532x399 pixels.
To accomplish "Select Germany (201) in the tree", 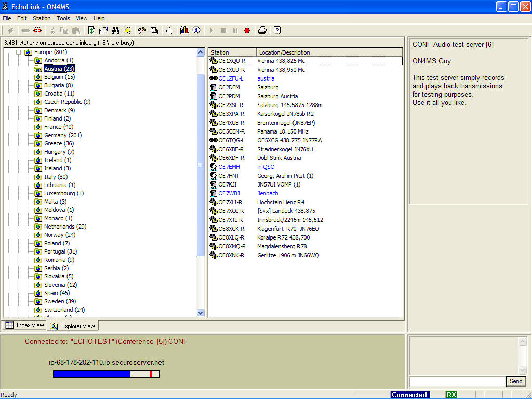I will point(63,136).
